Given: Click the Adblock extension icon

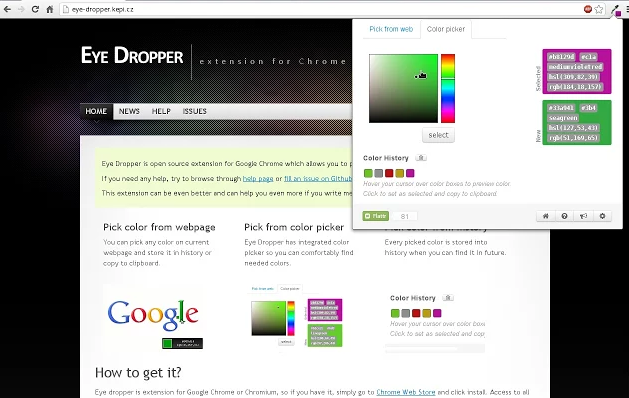Looking at the screenshot, I should coord(588,9).
